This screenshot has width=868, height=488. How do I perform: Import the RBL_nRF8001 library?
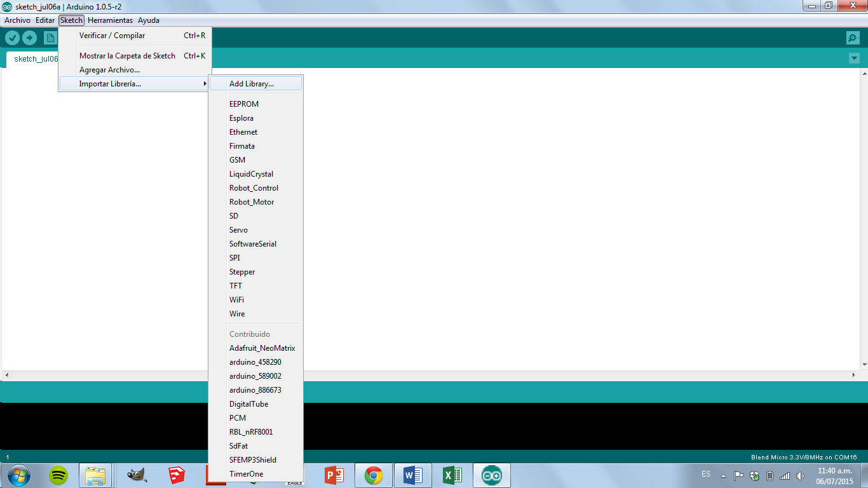tap(256, 432)
